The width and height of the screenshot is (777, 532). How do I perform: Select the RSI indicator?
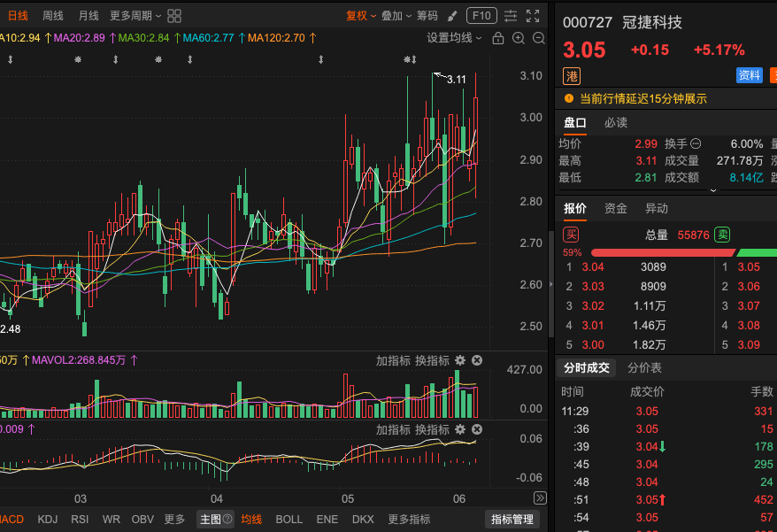pyautogui.click(x=80, y=519)
